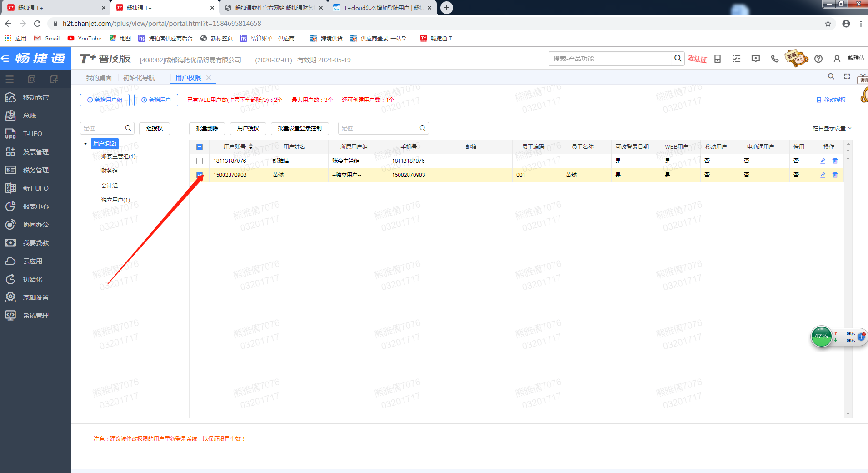Click the phone contact icon in header

tap(775, 59)
